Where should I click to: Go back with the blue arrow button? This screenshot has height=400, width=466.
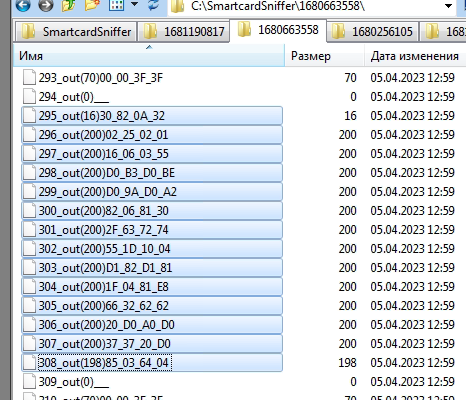point(23,5)
